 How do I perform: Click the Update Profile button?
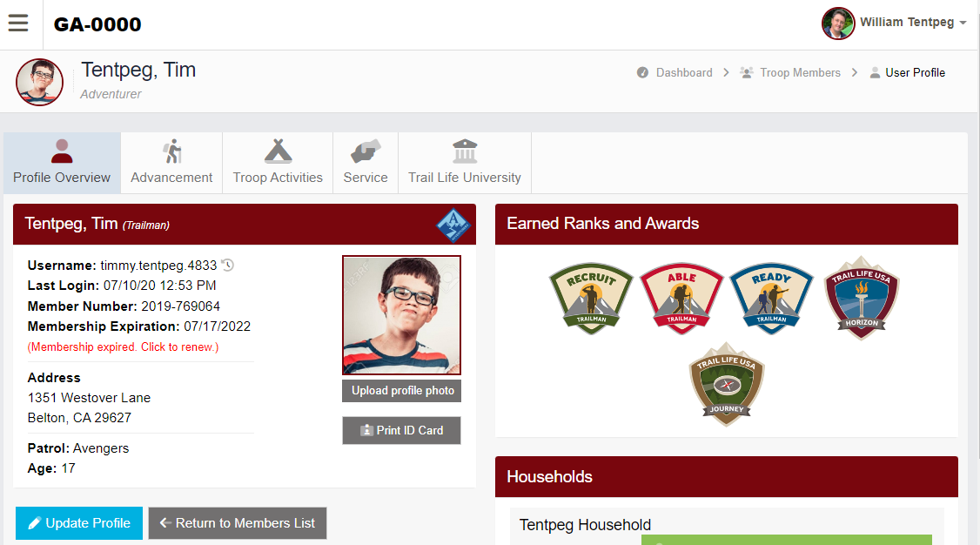[79, 523]
